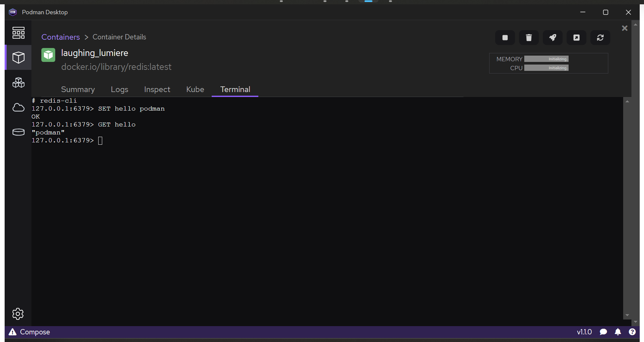Open Containers view in the sidebar
This screenshot has height=342, width=644.
click(x=18, y=58)
